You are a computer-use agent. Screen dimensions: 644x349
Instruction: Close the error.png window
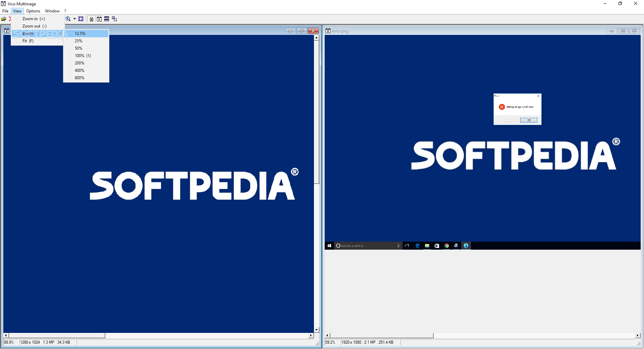(x=634, y=31)
